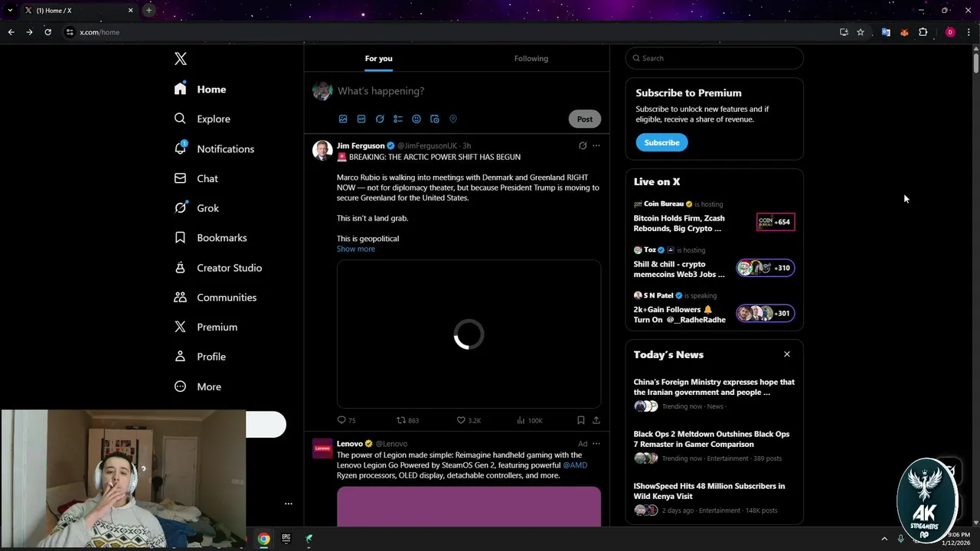980x551 pixels.
Task: Go to Profile page
Action: (x=200, y=357)
